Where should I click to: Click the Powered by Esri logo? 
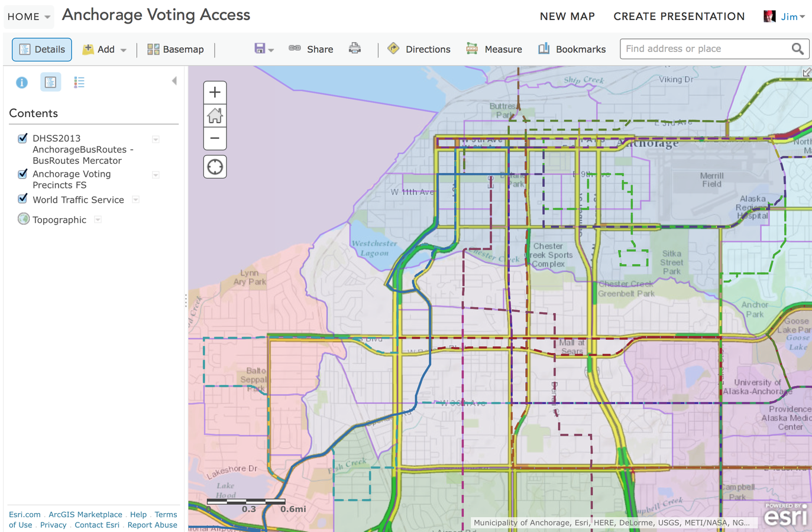(785, 515)
